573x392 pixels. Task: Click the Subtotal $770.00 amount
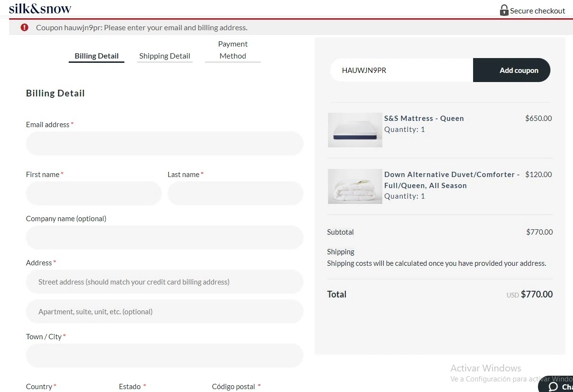point(539,232)
